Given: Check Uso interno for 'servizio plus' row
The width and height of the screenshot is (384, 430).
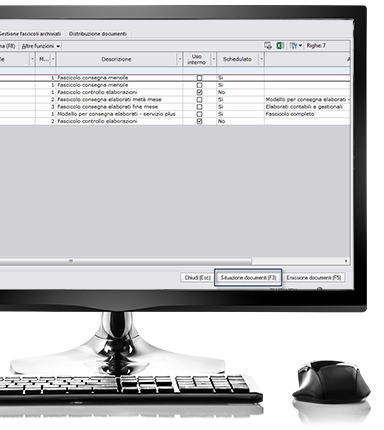Looking at the screenshot, I should 199,114.
